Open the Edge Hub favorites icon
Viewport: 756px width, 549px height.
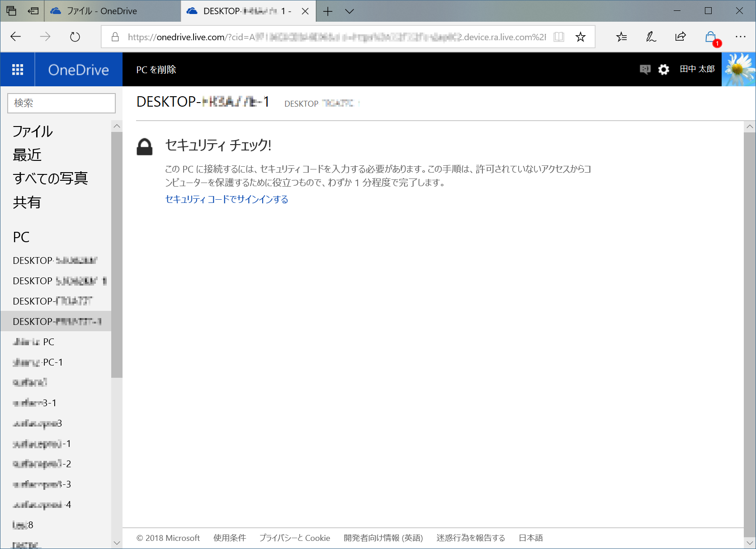click(x=622, y=37)
